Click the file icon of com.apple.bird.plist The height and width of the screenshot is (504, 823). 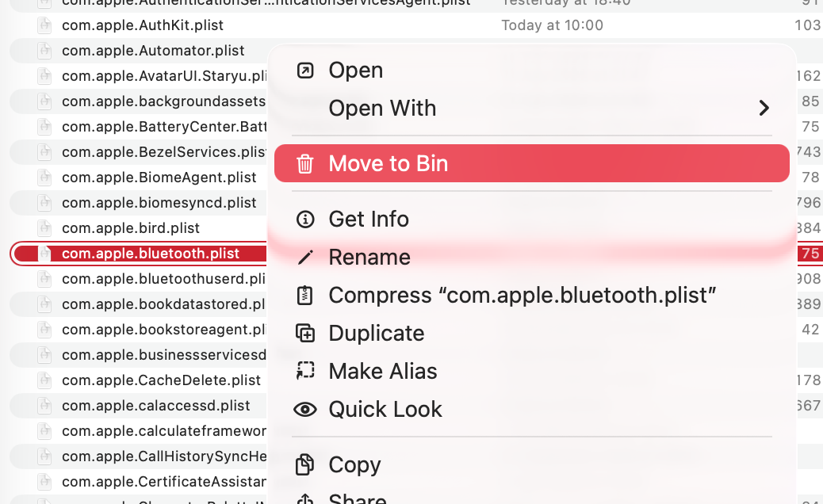pyautogui.click(x=44, y=228)
